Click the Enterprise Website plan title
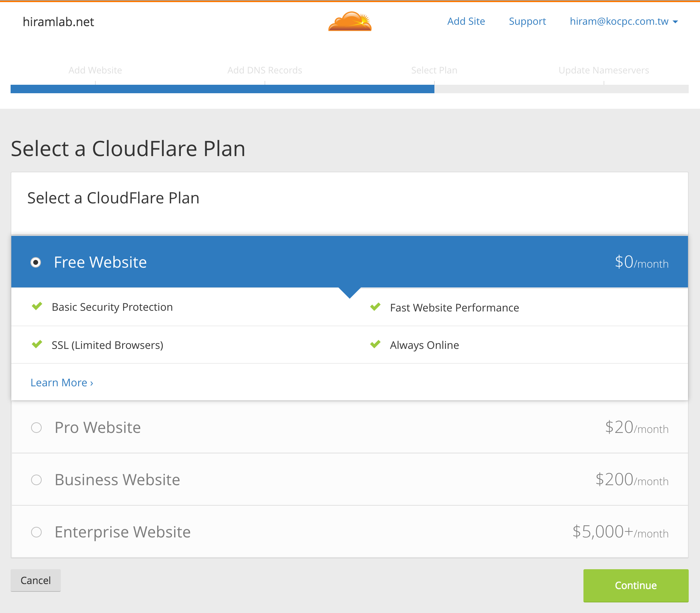The height and width of the screenshot is (613, 700). pyautogui.click(x=123, y=532)
